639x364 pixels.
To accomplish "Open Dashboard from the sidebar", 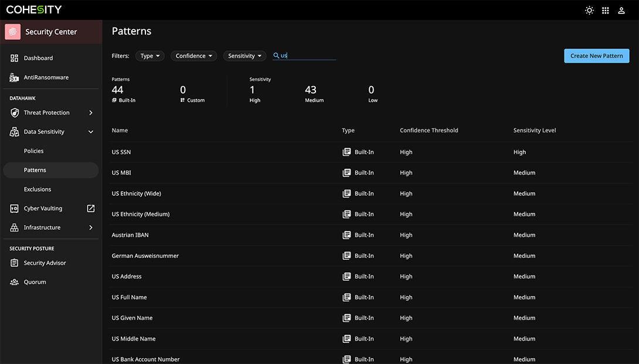I will [38, 58].
